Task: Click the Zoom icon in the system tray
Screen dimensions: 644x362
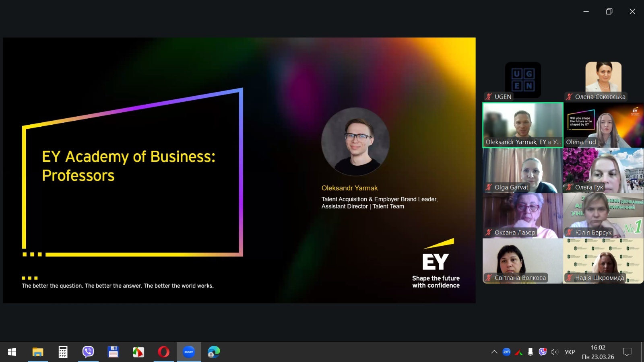Action: point(506,352)
